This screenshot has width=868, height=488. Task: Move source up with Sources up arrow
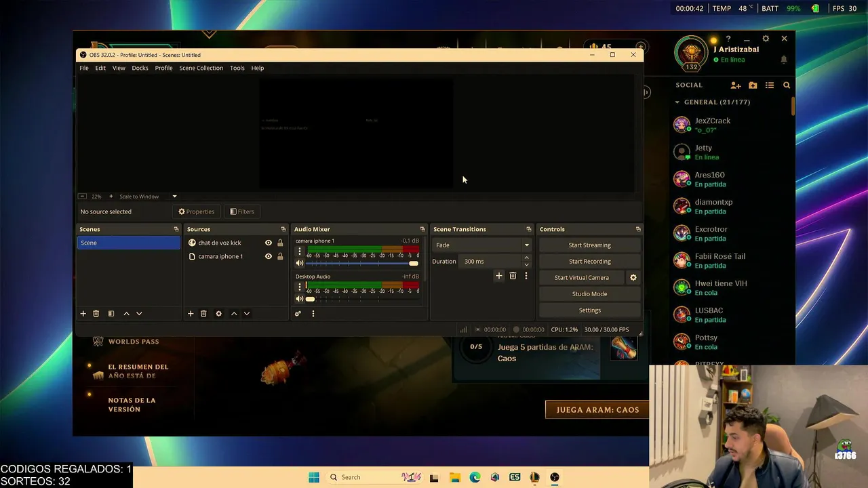click(234, 314)
